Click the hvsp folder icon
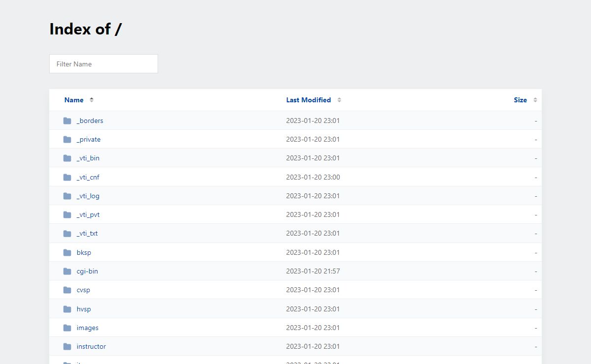 67,309
